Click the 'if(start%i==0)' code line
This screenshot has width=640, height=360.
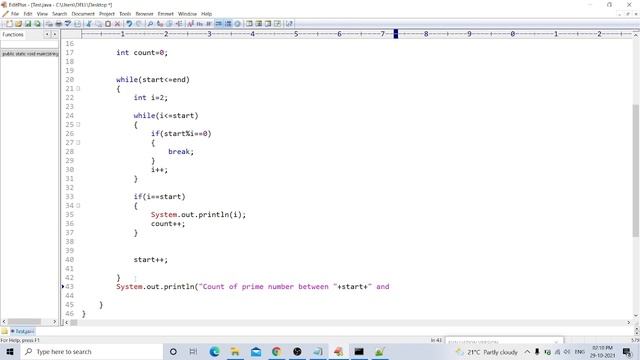click(181, 133)
